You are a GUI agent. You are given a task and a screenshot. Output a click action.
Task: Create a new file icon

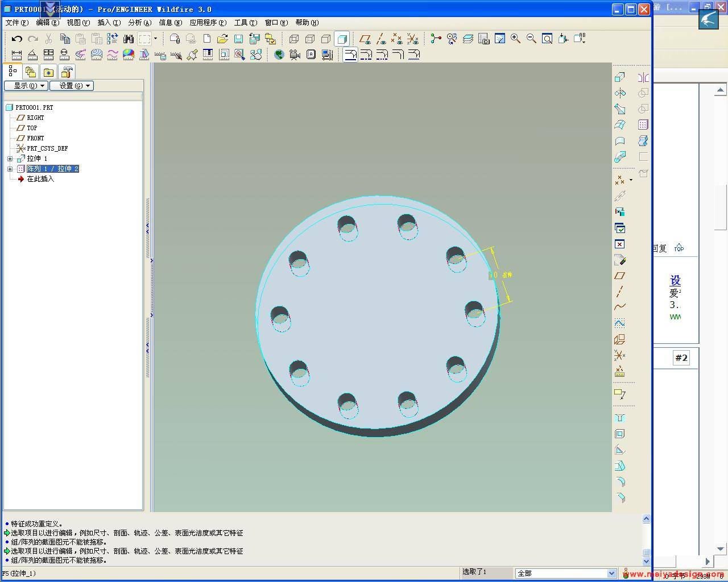tap(207, 39)
